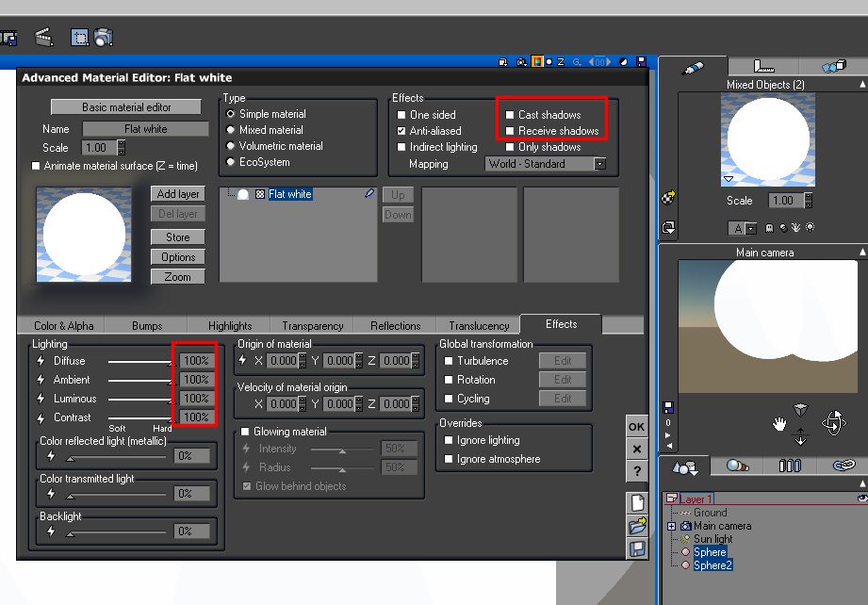Screen dimensions: 868x605
Task: Click the Add layer button
Action: coord(178,194)
